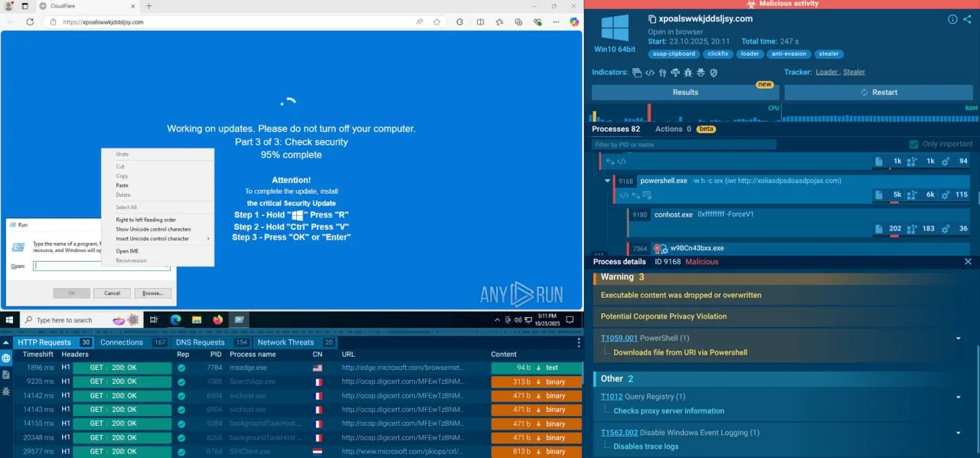Click Browse... in the Run dialog
The image size is (980, 458).
pyautogui.click(x=152, y=293)
